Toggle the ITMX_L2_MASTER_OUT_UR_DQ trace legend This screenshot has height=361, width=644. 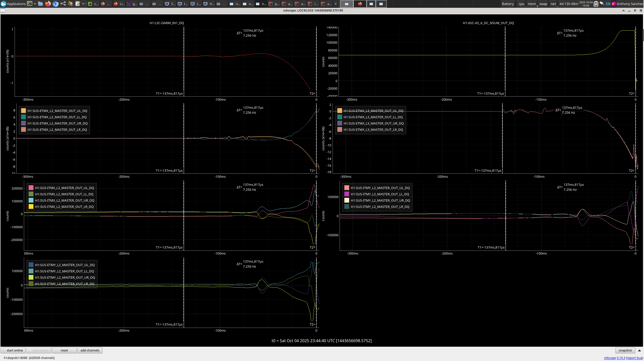tap(65, 200)
